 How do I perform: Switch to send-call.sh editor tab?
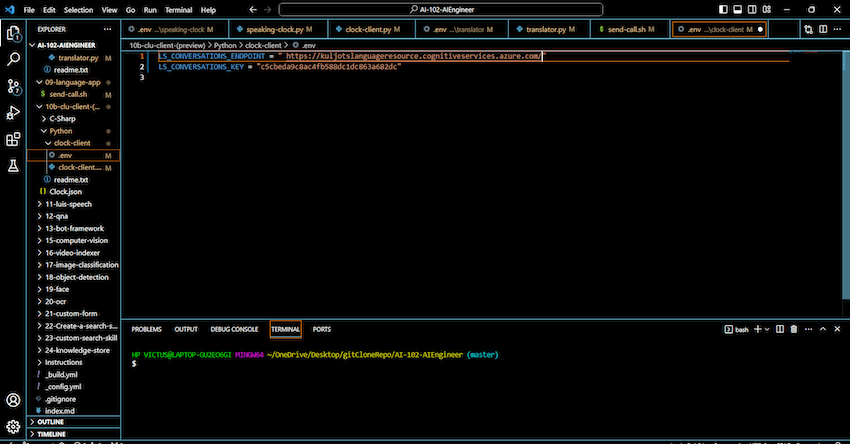coord(630,29)
